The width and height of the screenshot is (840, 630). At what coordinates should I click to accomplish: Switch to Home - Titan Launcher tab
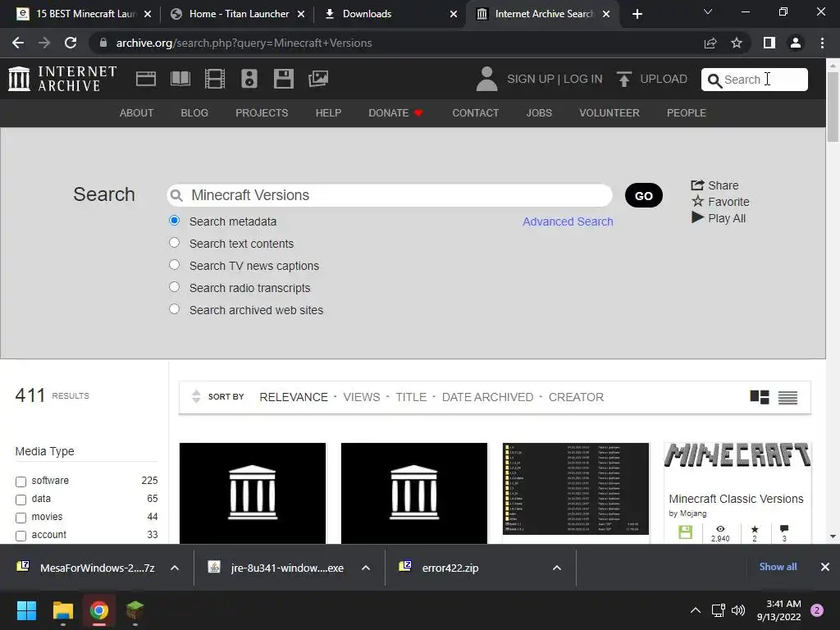[x=238, y=14]
